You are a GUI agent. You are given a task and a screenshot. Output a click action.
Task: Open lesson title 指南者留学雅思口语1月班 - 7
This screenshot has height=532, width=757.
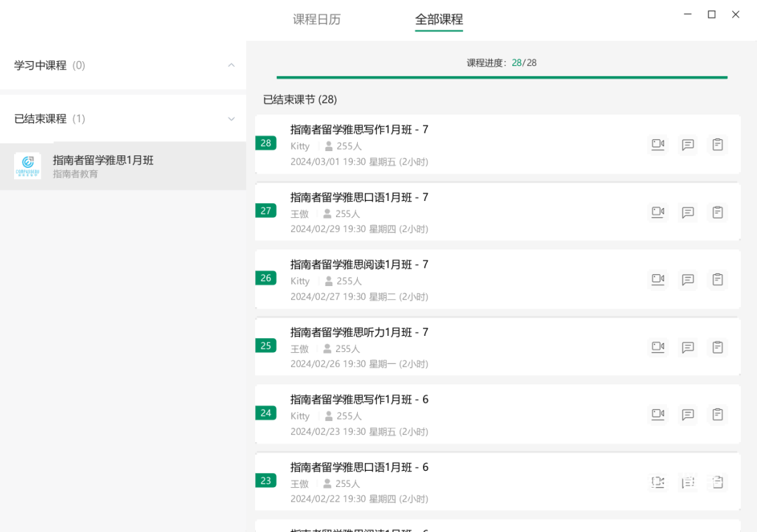[359, 197]
